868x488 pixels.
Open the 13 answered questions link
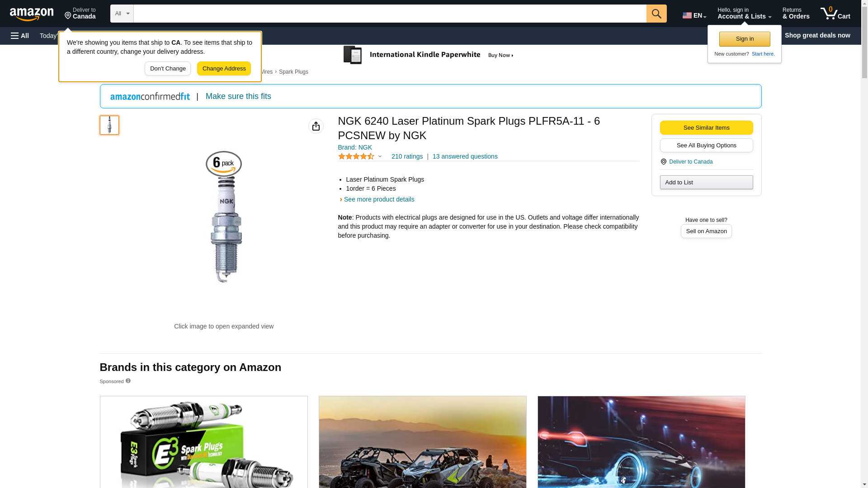(464, 156)
